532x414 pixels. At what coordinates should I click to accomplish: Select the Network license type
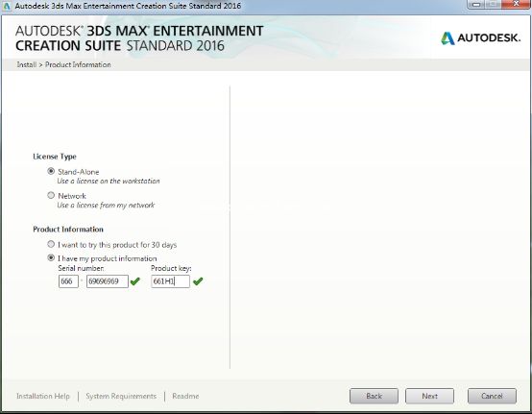click(51, 195)
